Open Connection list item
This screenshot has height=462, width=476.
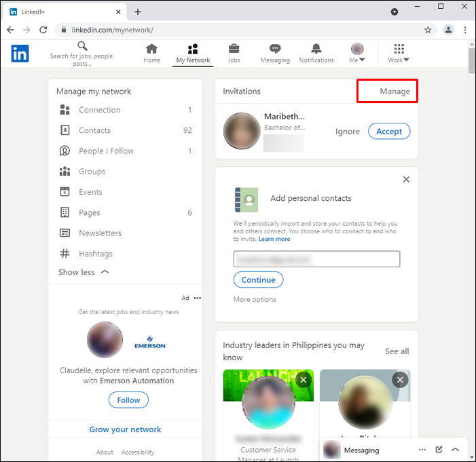coord(126,110)
